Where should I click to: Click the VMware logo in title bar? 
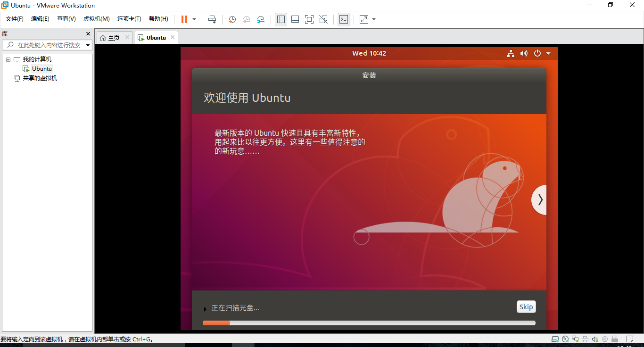(5, 5)
